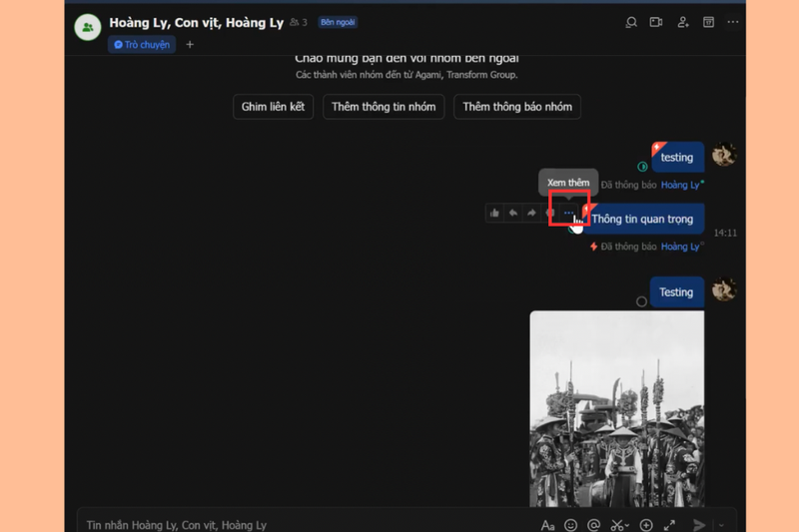
Task: Click Hoàng Ly link under important message
Action: pos(680,247)
